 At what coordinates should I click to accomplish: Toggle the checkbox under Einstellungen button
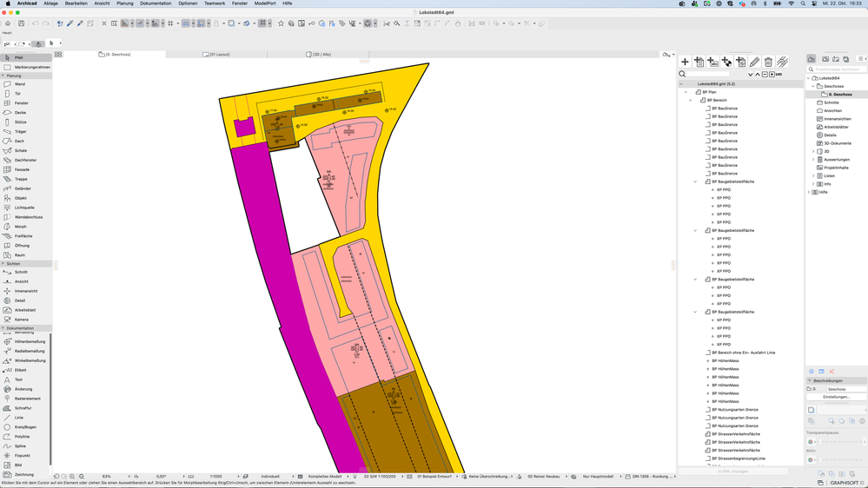[811, 410]
